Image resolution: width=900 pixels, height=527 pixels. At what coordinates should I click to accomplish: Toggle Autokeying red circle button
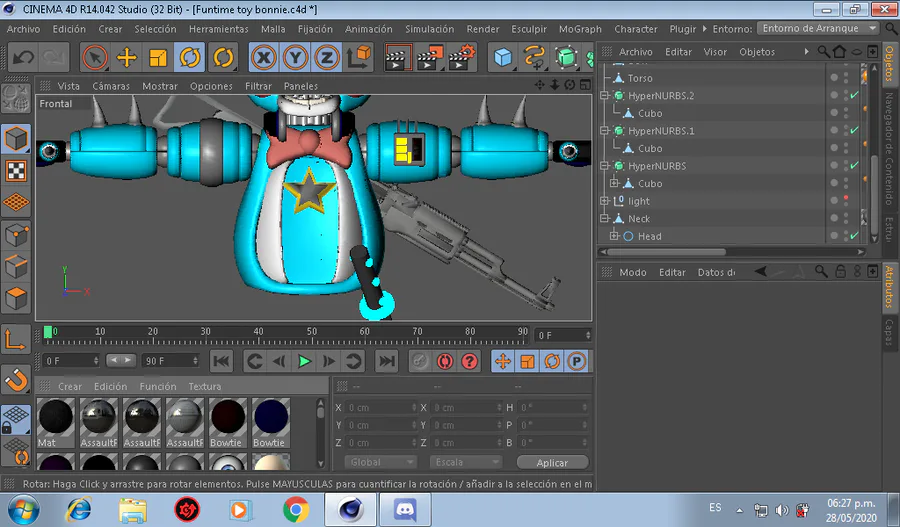click(x=445, y=361)
